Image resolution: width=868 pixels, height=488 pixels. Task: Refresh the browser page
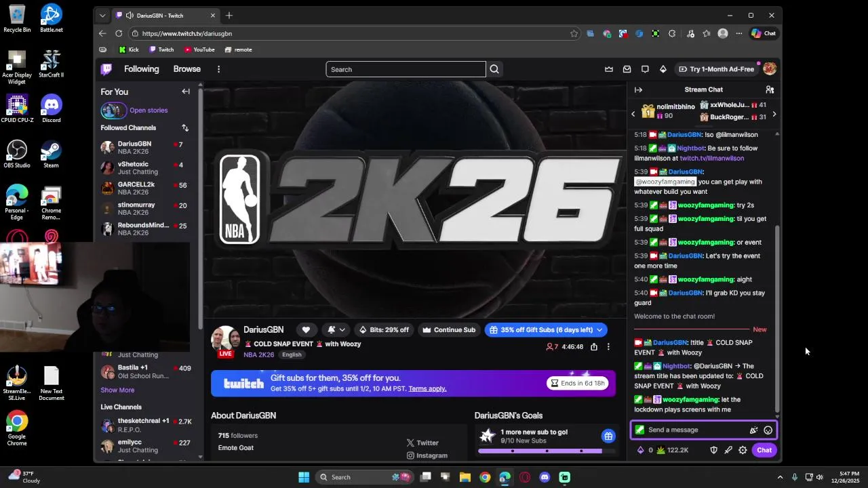click(x=119, y=33)
